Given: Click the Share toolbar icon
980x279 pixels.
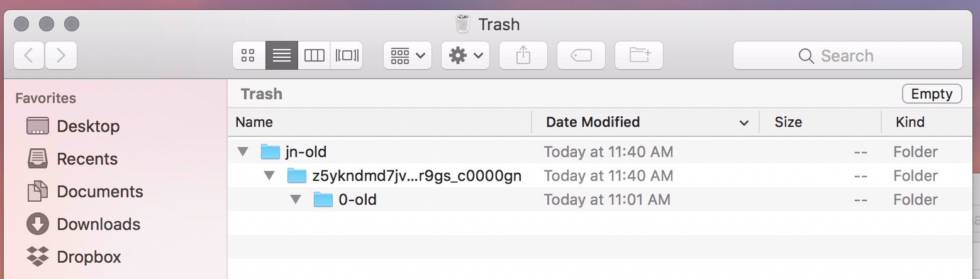Looking at the screenshot, I should tap(523, 55).
